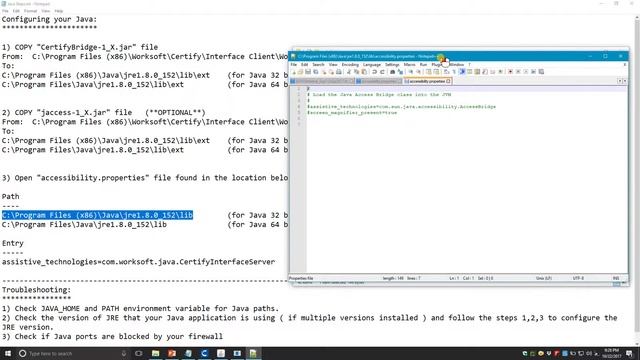The width and height of the screenshot is (640, 360).
Task: Click 'Properties file' in Notepad++ status bar
Action: tap(301, 278)
